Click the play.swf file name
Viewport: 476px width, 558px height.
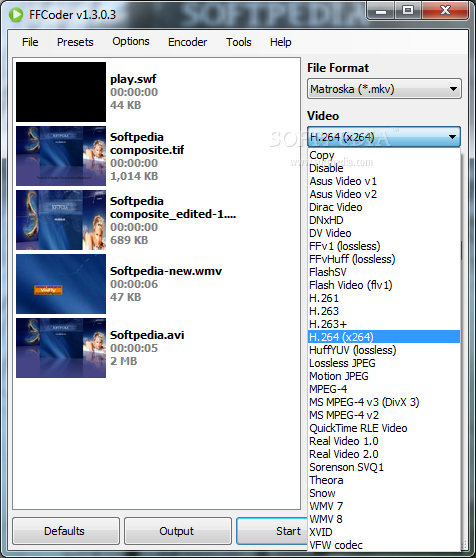[x=133, y=79]
